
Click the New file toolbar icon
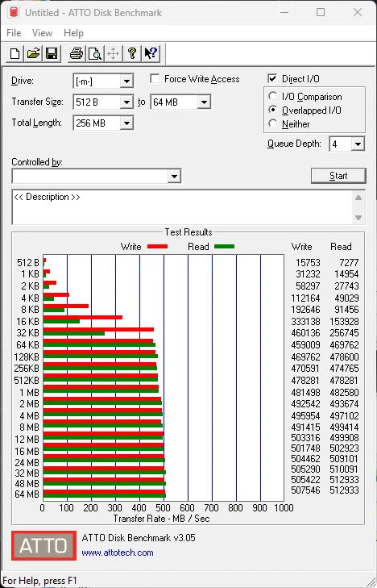click(15, 53)
